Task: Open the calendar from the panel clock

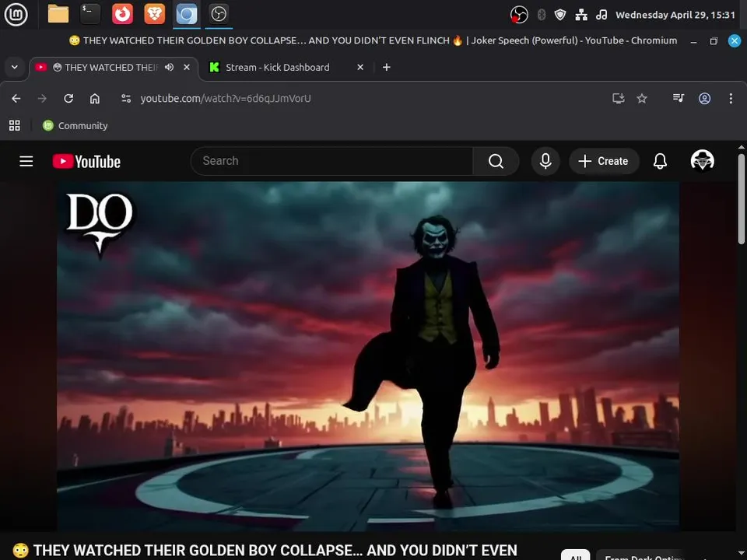Action: pyautogui.click(x=675, y=15)
